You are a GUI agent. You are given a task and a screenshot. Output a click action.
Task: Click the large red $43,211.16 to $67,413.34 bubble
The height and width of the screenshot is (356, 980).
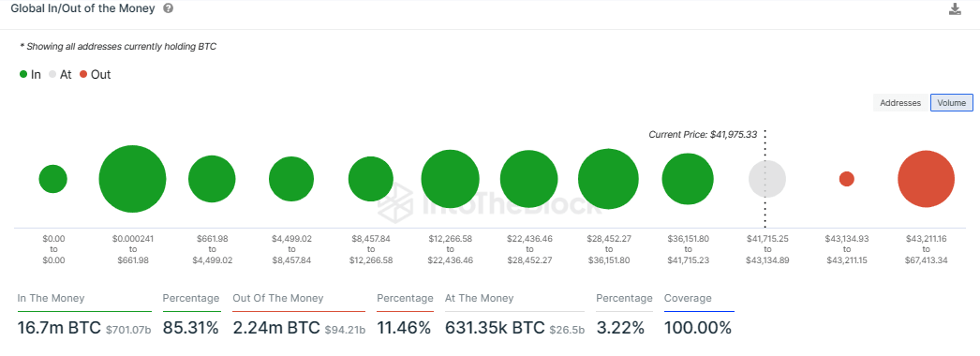pyautogui.click(x=927, y=179)
